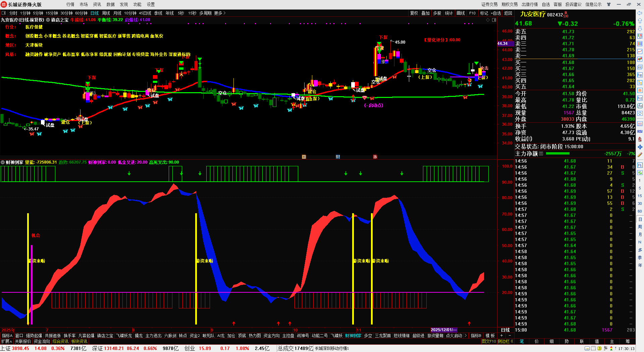
Task: Open the 指标B dropdown
Action: 476,336
